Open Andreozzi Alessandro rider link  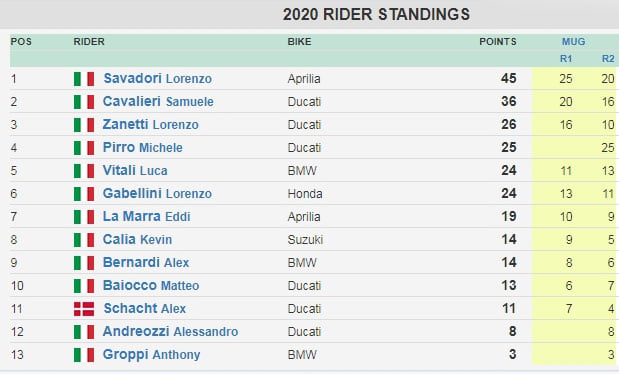pyautogui.click(x=170, y=331)
